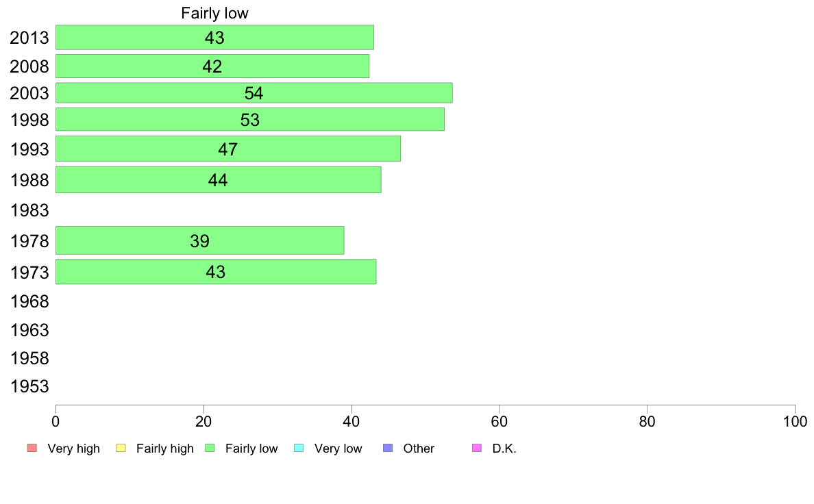This screenshot has width=814, height=504.
Task: Select the 1978 bar showing 39
Action: click(x=200, y=240)
